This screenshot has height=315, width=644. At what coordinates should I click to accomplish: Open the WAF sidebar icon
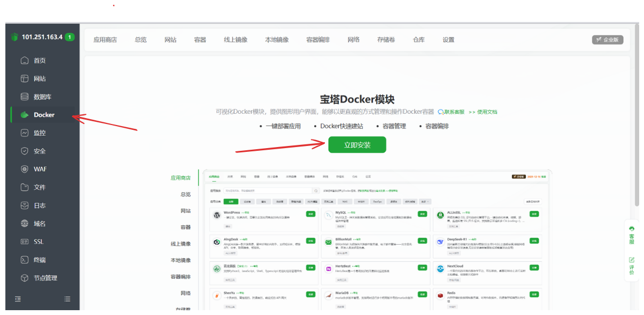(x=25, y=169)
